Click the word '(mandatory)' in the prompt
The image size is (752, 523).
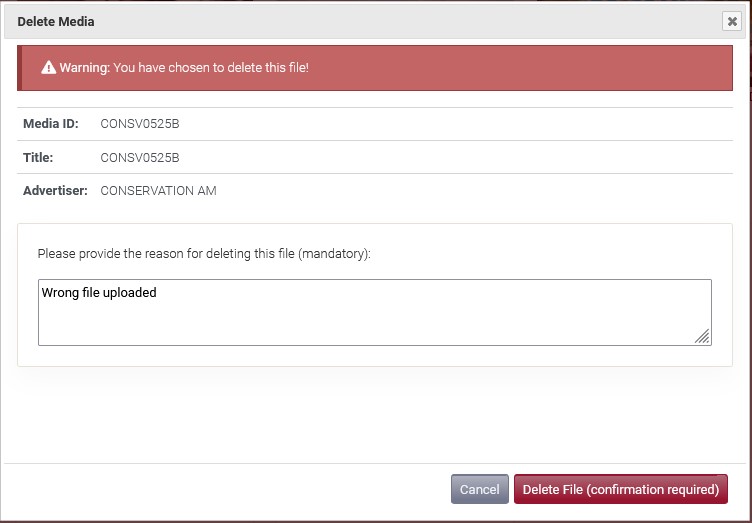[334, 254]
